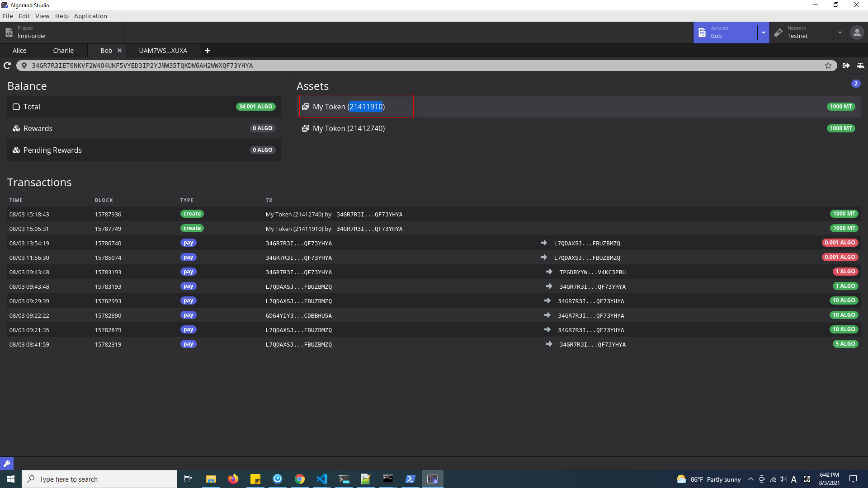Click the transfer icon at far right of address bar
Image resolution: width=868 pixels, height=488 pixels.
861,66
